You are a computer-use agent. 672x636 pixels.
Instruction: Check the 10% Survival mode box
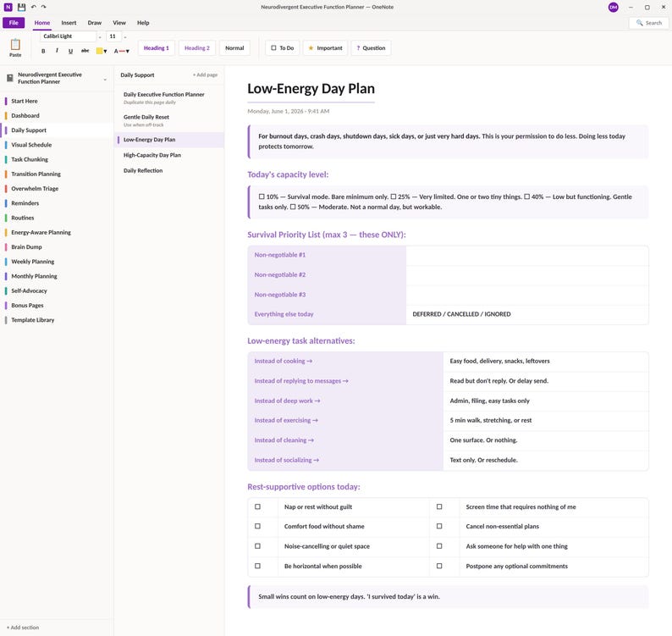click(262, 196)
